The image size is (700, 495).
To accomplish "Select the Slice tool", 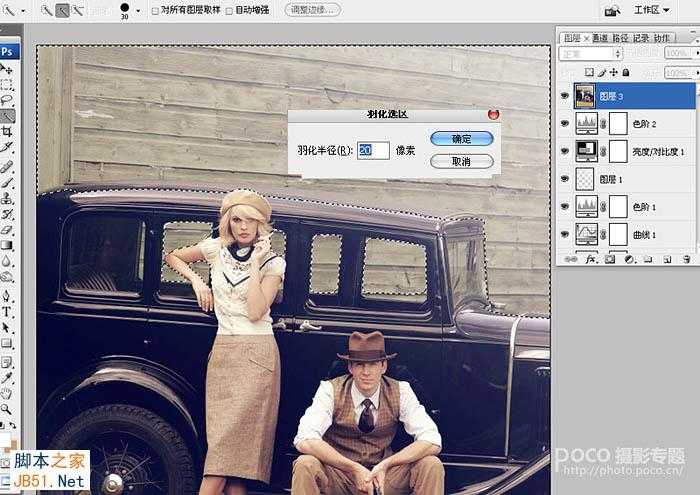I will 7,147.
